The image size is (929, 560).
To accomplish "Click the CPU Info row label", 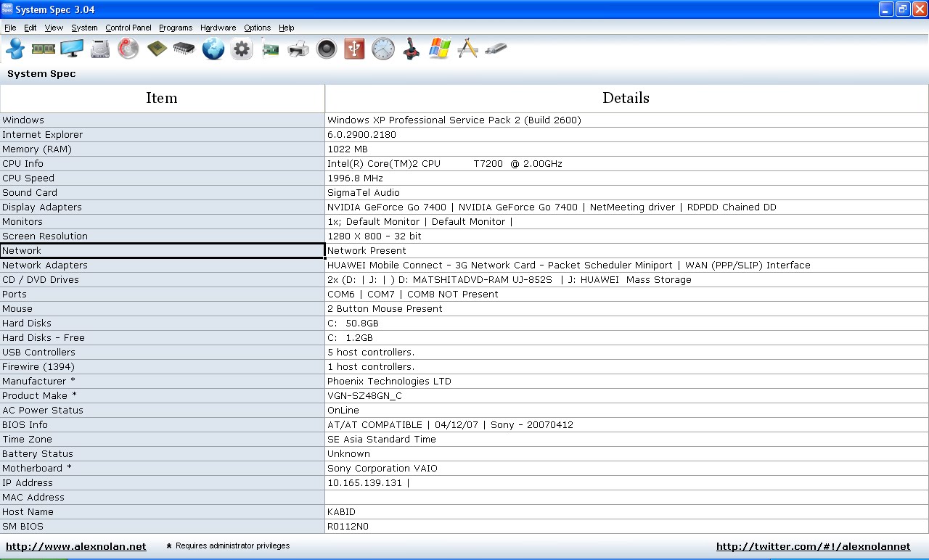I will [23, 164].
